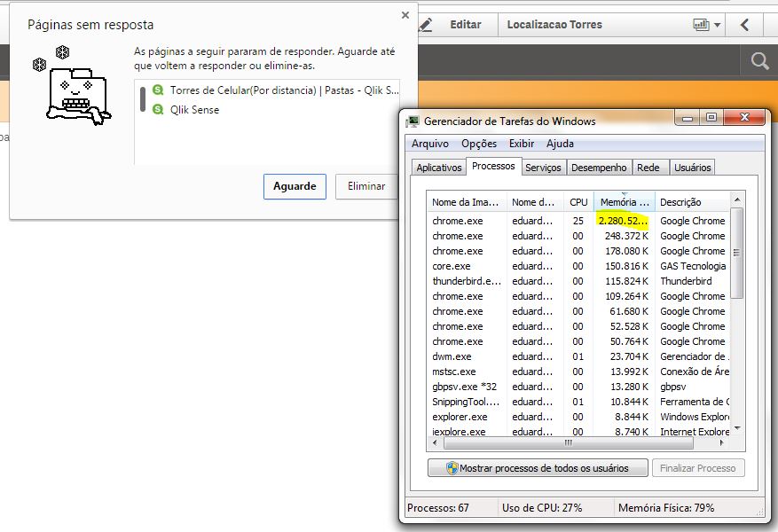
Task: Select chrome.exe row with 61.680 K
Action: [x=578, y=311]
